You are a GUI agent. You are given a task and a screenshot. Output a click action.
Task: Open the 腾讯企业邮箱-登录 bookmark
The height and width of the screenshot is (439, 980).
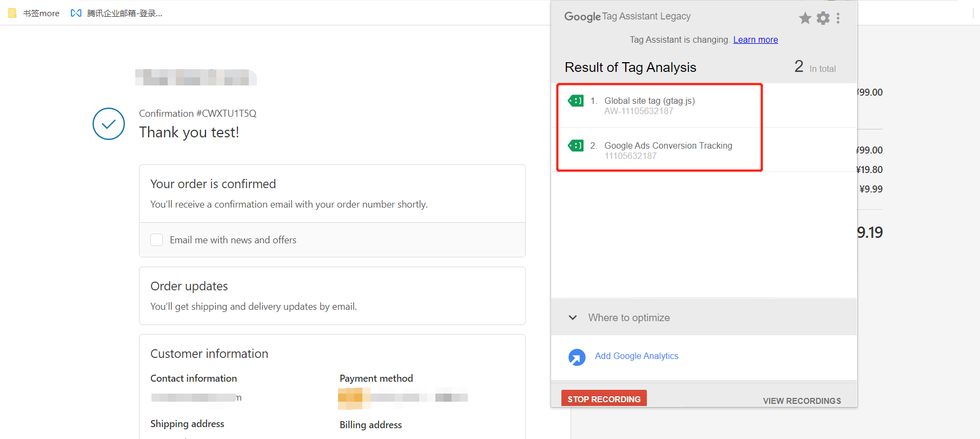117,13
